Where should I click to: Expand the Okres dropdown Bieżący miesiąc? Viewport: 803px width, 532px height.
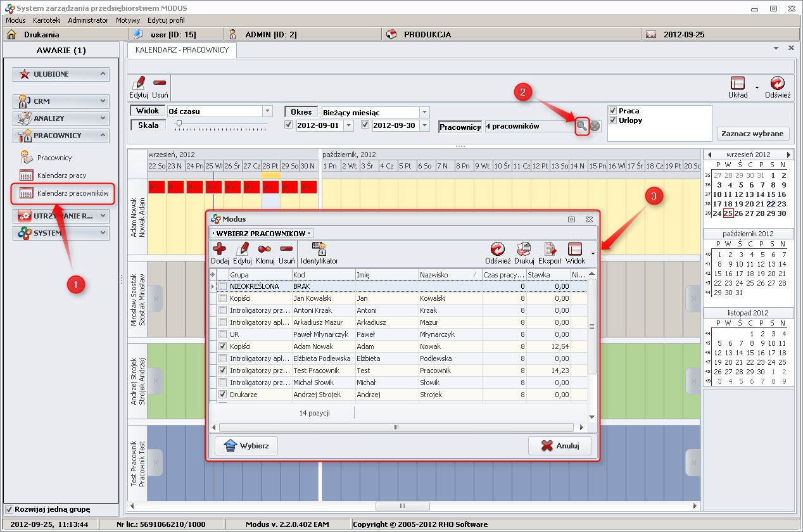pyautogui.click(x=424, y=112)
